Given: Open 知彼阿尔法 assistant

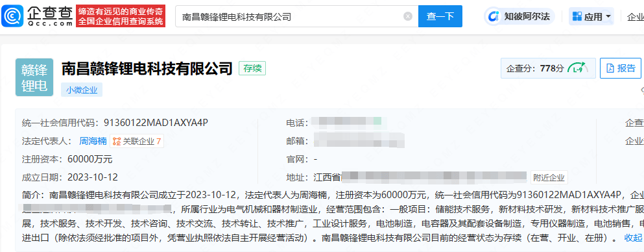Looking at the screenshot, I should 519,16.
